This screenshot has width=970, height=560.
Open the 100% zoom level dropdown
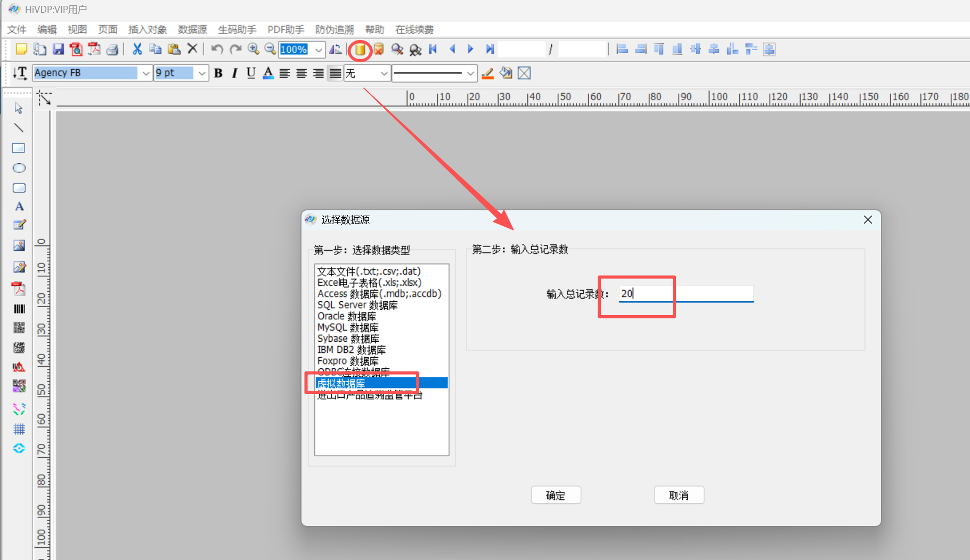tap(319, 50)
